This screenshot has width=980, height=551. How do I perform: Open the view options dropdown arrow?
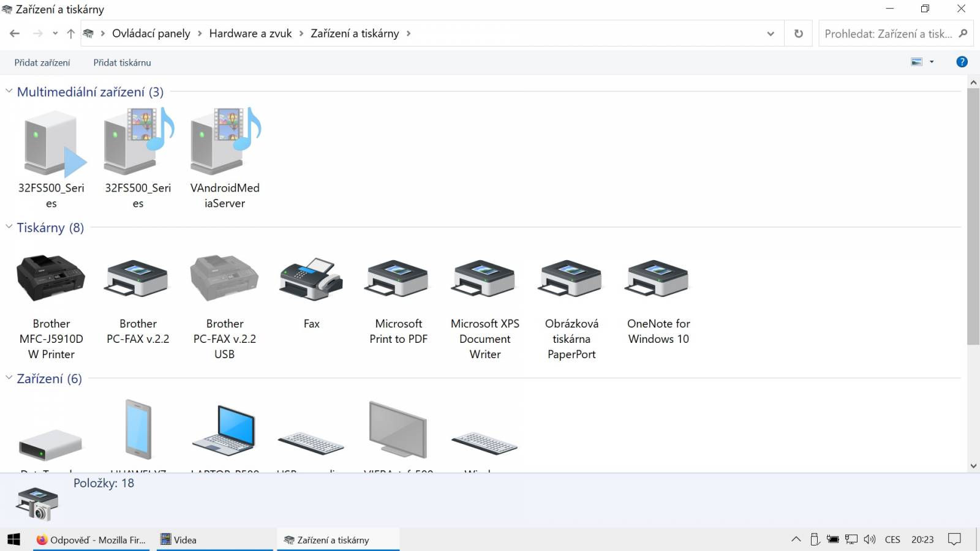[x=932, y=62]
